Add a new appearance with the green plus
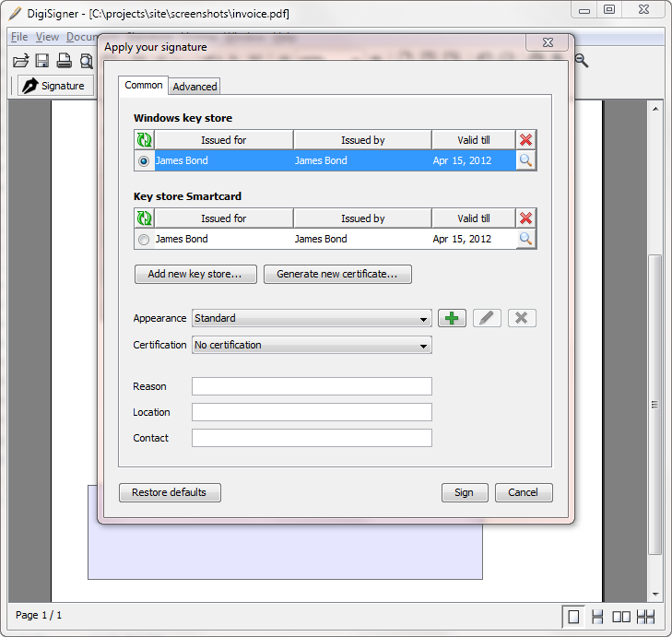 click(x=452, y=318)
